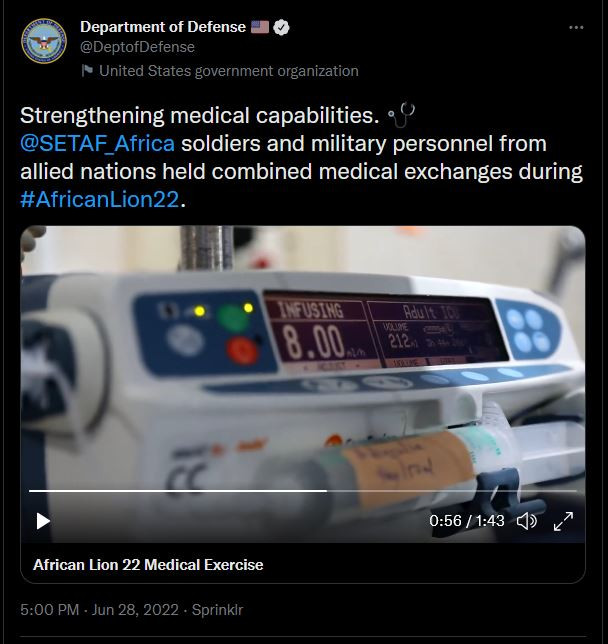This screenshot has width=608, height=644.
Task: Click the video time display 0:56 / 1:43
Action: click(x=466, y=521)
